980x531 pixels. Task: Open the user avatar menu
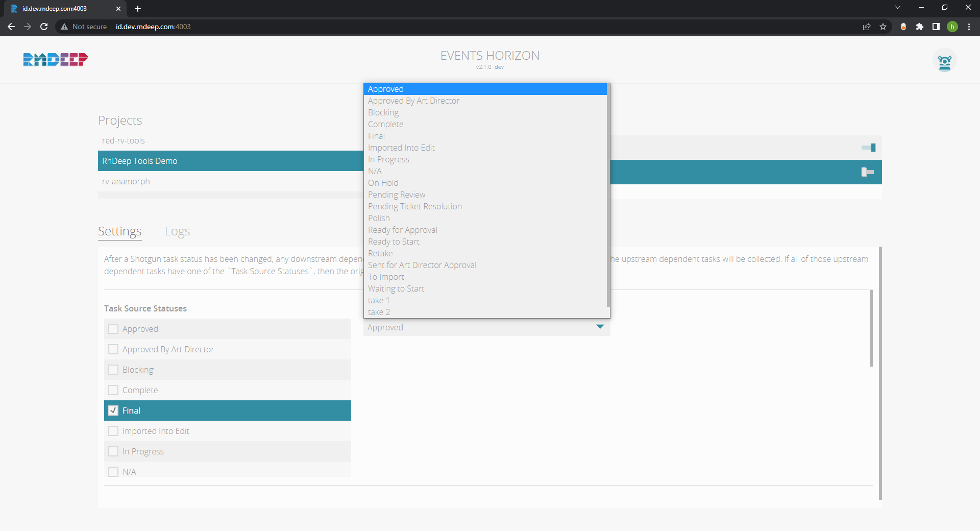pyautogui.click(x=944, y=61)
